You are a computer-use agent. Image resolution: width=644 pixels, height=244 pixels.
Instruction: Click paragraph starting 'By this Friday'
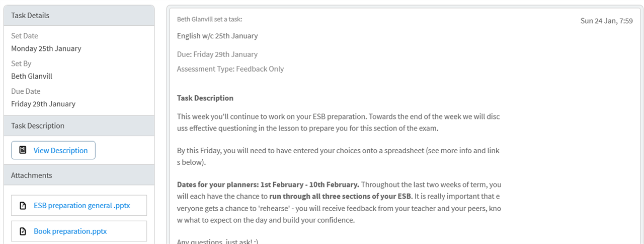coord(338,157)
